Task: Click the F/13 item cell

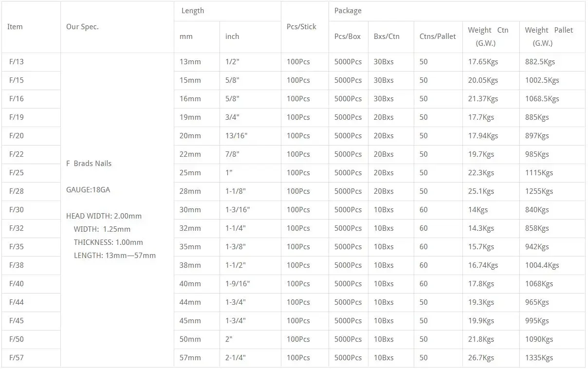Action: tap(16, 62)
